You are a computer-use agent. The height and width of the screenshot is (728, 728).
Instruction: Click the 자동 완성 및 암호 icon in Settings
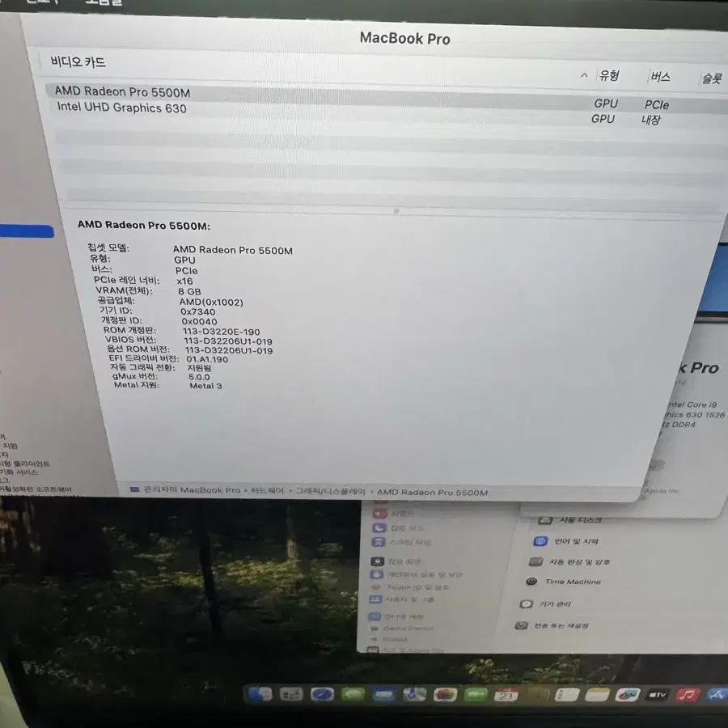tap(535, 562)
